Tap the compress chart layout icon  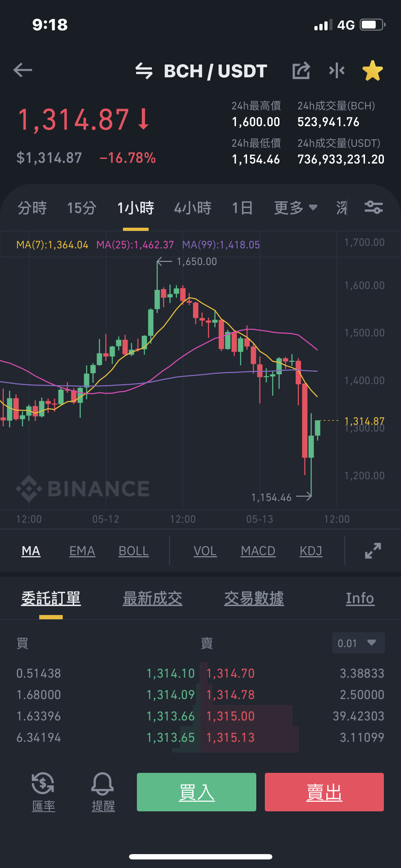pos(337,71)
